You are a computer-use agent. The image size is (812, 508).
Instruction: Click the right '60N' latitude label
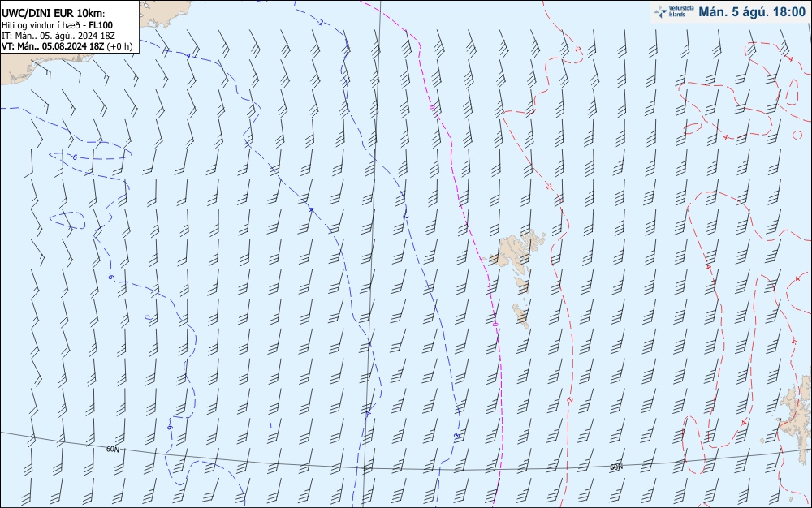click(615, 467)
